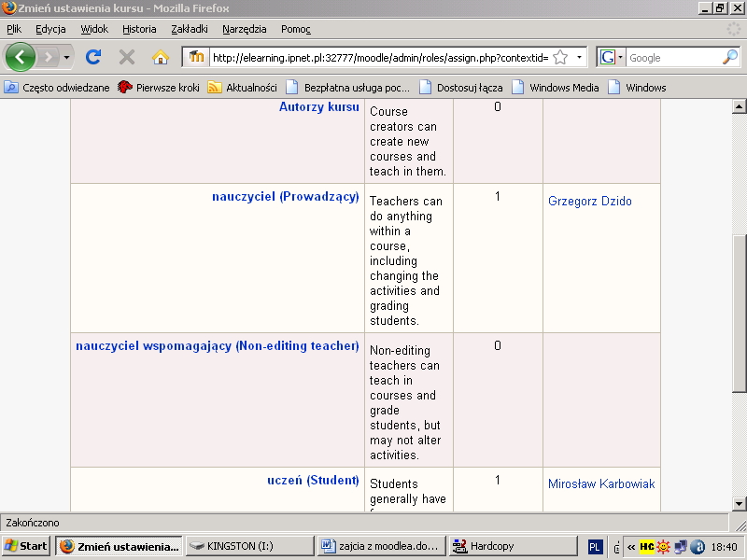Click the 18:40 system clock

[725, 547]
